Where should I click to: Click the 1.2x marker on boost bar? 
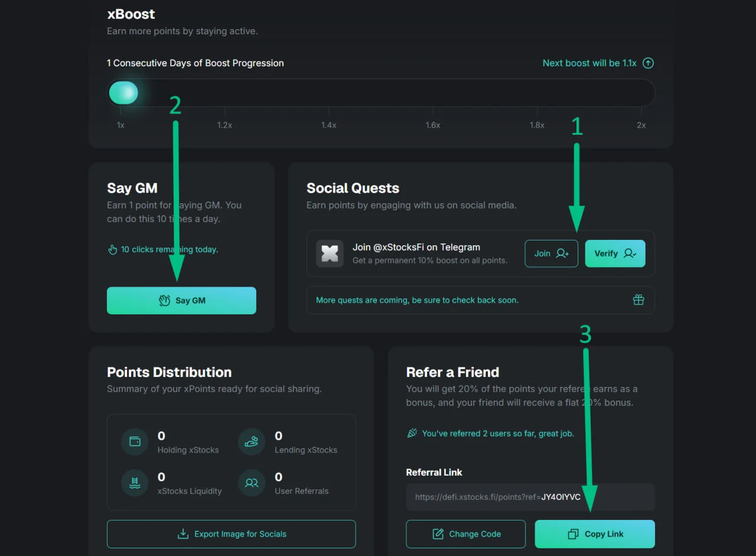tap(224, 125)
